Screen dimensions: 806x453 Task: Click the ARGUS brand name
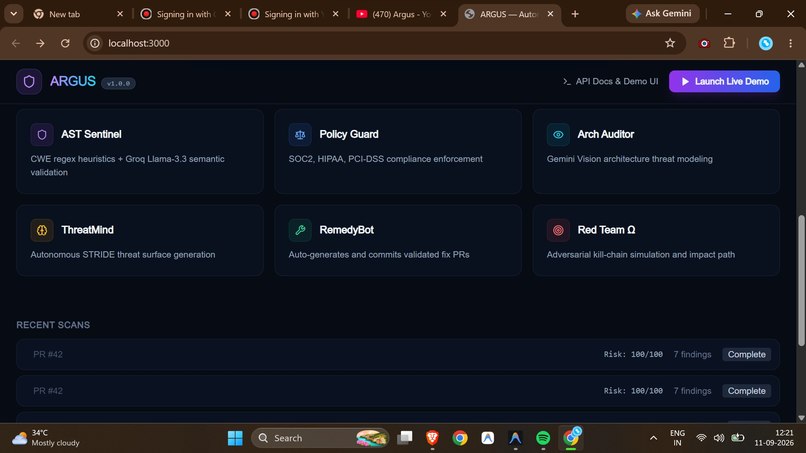click(72, 81)
